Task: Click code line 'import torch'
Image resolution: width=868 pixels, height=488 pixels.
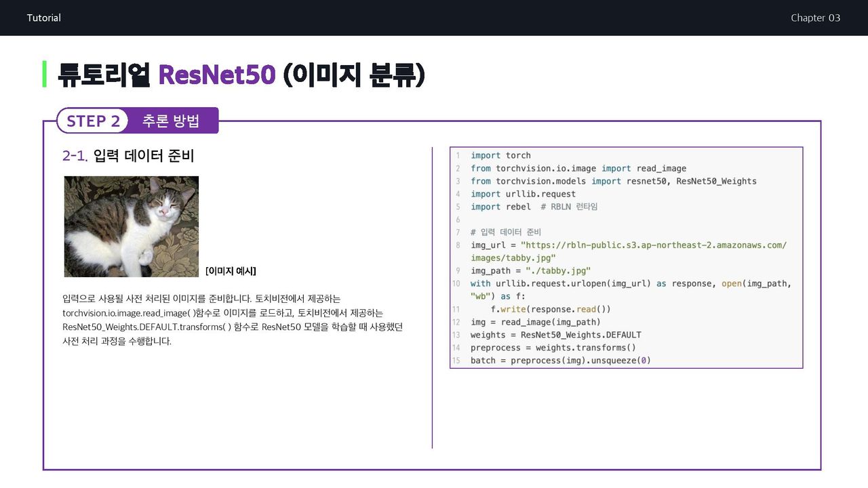Action: [500, 155]
